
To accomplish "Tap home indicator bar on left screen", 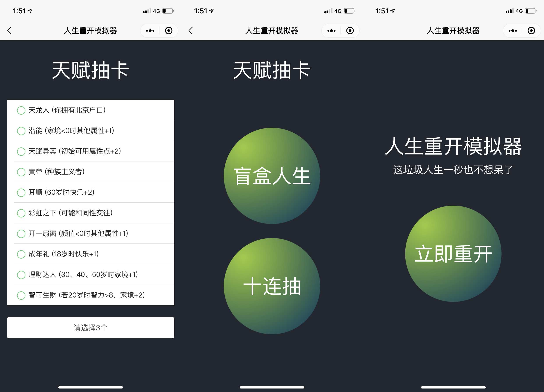I will tap(91, 387).
